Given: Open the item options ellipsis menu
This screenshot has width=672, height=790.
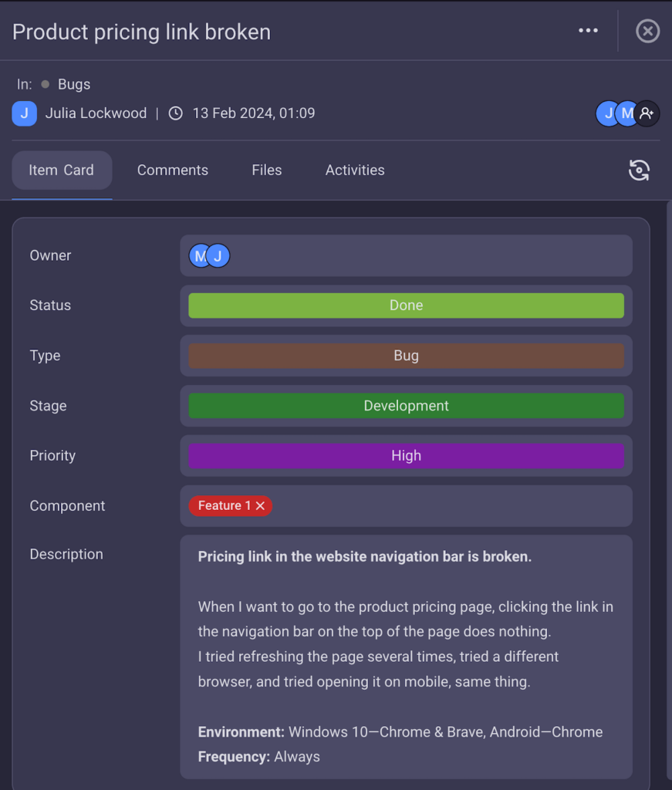Looking at the screenshot, I should (x=588, y=30).
